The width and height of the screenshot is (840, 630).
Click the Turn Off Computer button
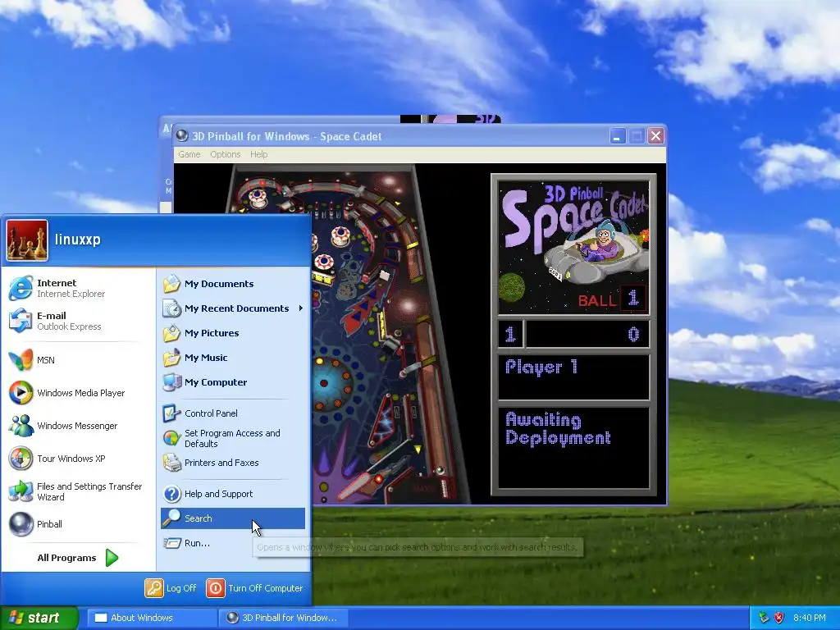[254, 587]
